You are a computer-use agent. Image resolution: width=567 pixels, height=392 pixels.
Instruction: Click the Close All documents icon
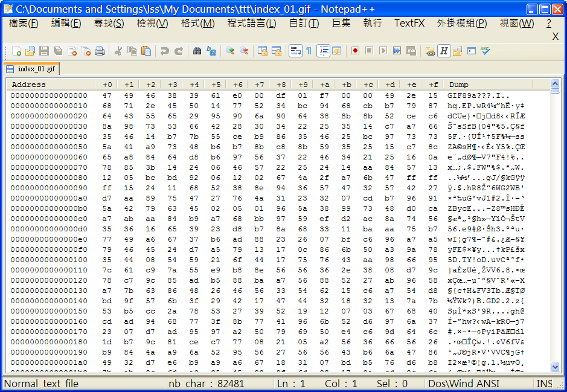click(x=86, y=51)
